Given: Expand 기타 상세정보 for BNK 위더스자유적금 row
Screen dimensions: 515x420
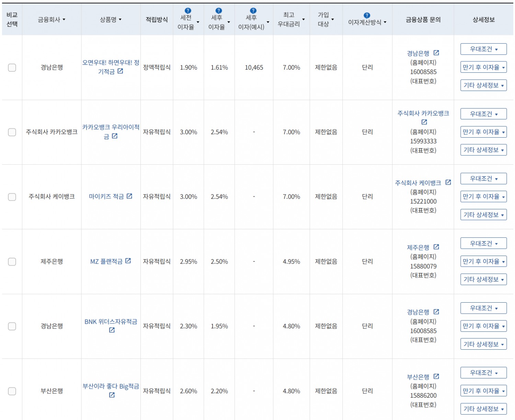Looking at the screenshot, I should (483, 344).
